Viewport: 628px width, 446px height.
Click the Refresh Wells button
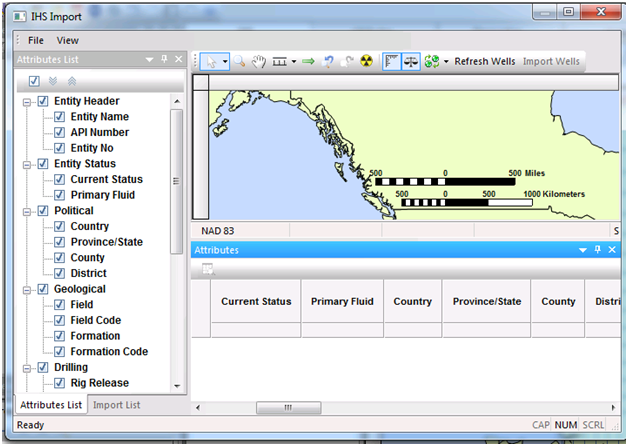click(x=485, y=61)
